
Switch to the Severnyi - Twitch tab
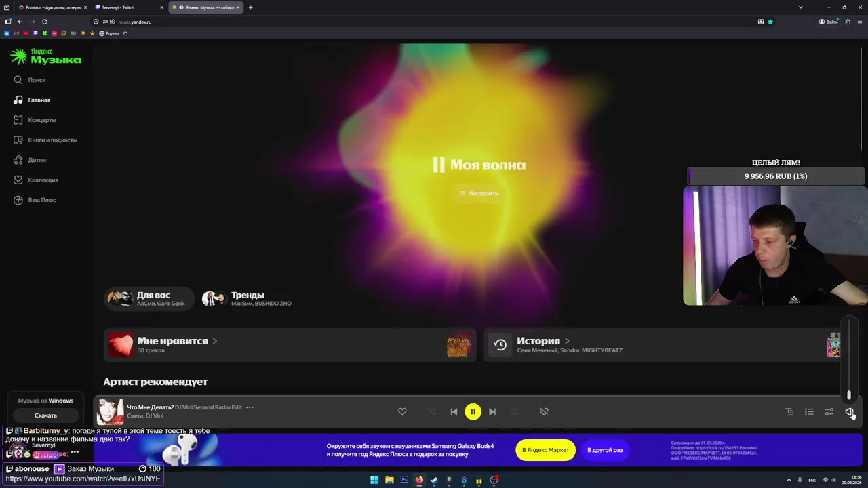[x=129, y=7]
